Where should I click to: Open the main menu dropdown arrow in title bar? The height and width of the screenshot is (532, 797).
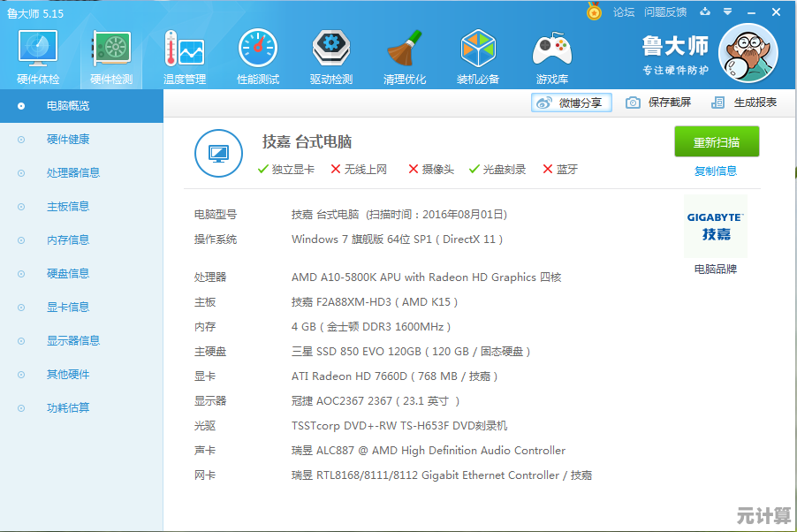727,11
